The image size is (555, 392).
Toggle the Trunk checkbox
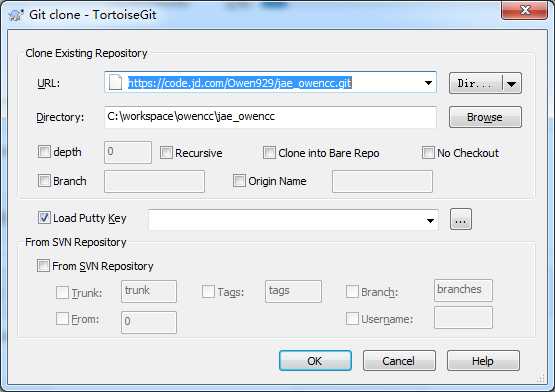click(x=62, y=292)
